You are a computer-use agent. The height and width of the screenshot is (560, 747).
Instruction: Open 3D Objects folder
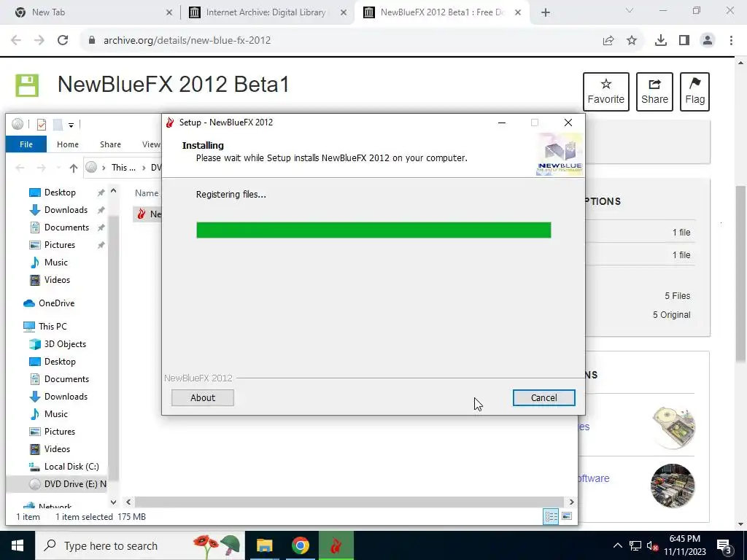coord(65,344)
